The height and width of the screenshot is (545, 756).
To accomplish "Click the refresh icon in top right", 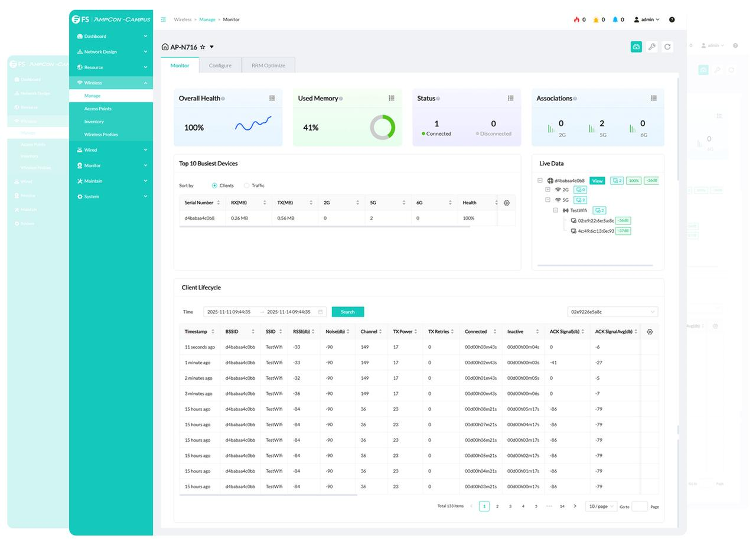I will [x=667, y=47].
